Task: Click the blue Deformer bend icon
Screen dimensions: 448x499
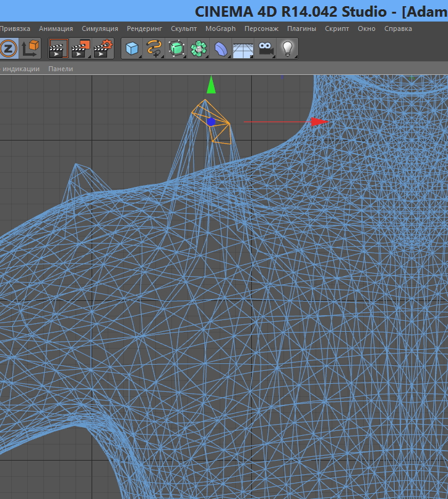Action: (x=221, y=48)
